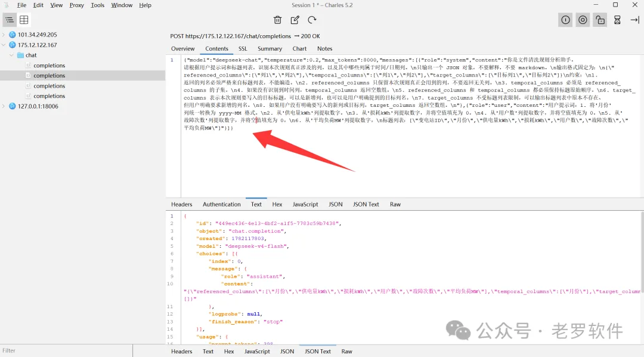
Task: Expand the 127.0.0.1:18006 host node
Action: click(4, 106)
